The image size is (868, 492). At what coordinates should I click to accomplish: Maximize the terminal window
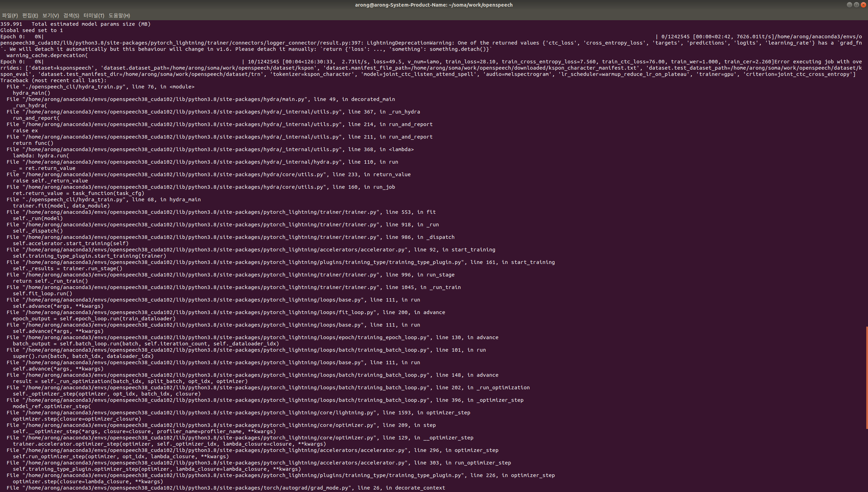click(856, 5)
